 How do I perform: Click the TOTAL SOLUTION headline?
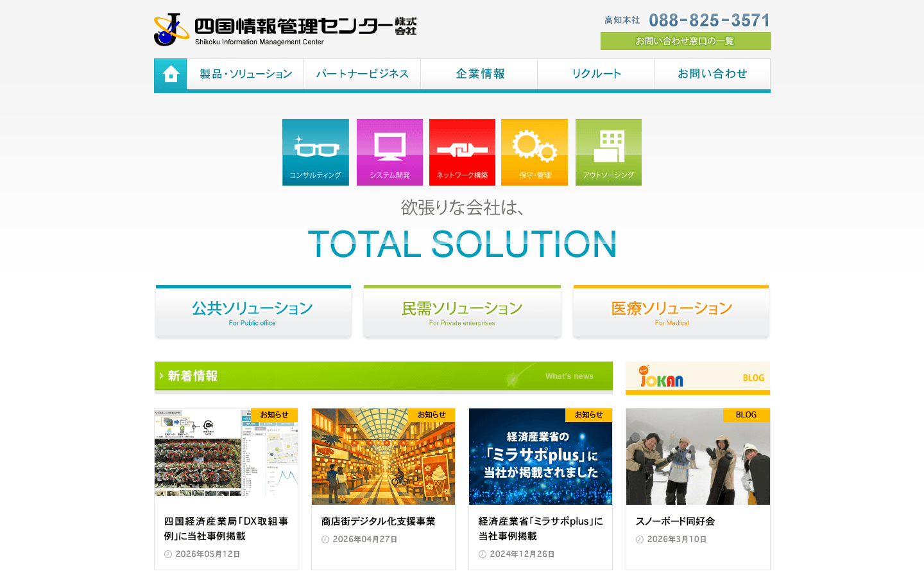tap(462, 244)
